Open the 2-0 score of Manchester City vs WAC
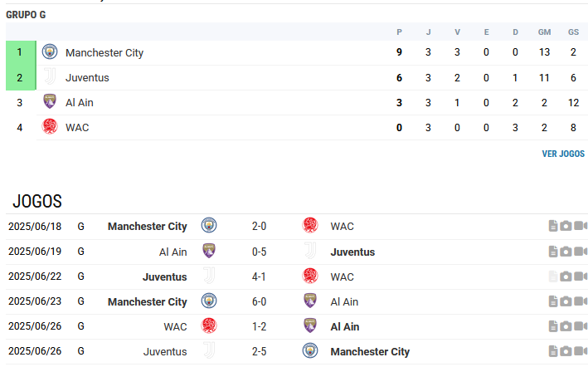Screen dimensions: 588x367 (x=259, y=227)
